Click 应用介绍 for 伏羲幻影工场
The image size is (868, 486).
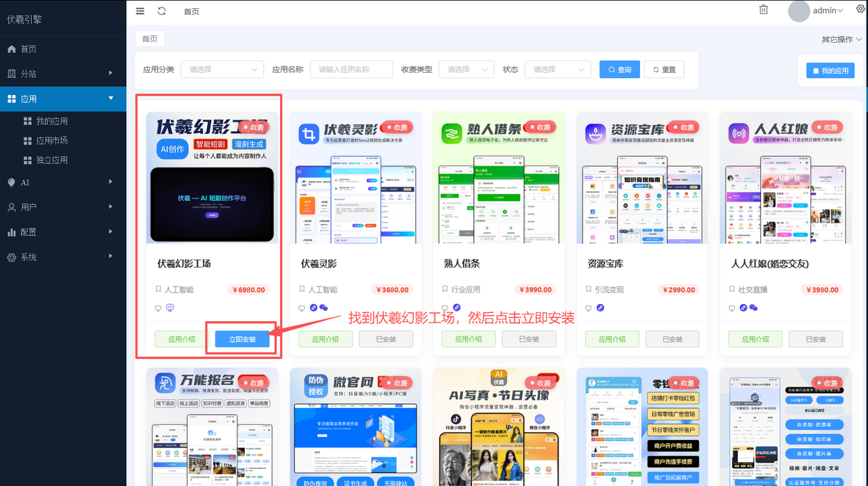tap(182, 339)
